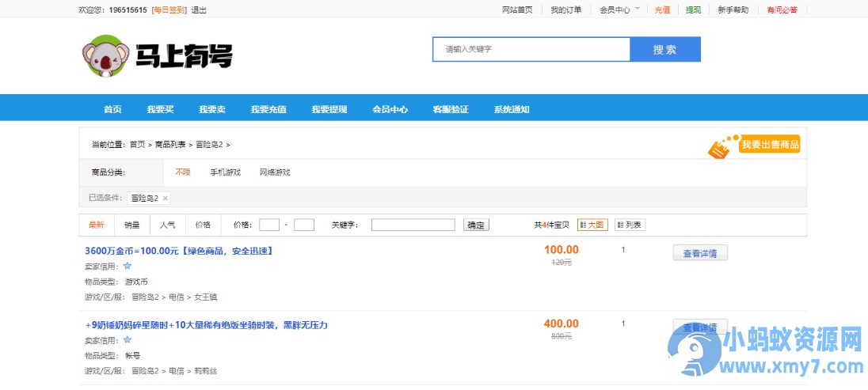This screenshot has width=868, height=390.
Task: Click the 帐号 item type text
Action: tap(132, 355)
